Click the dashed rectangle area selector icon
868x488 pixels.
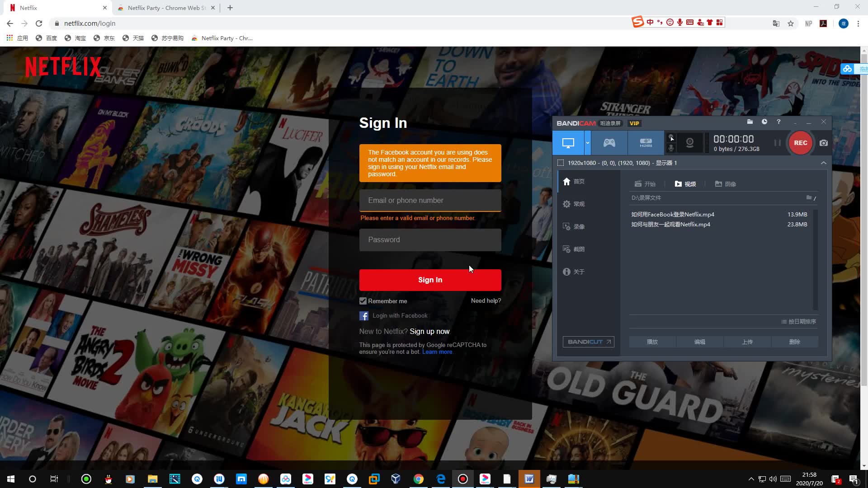[561, 163]
